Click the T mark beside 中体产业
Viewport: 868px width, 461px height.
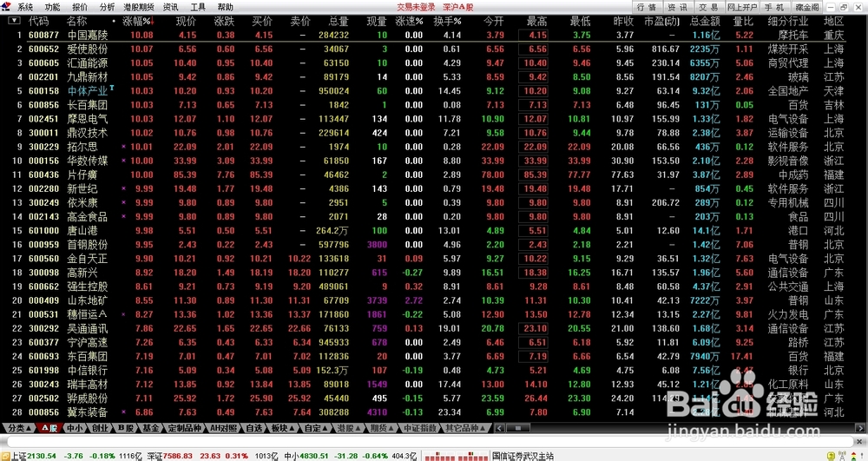[x=112, y=88]
